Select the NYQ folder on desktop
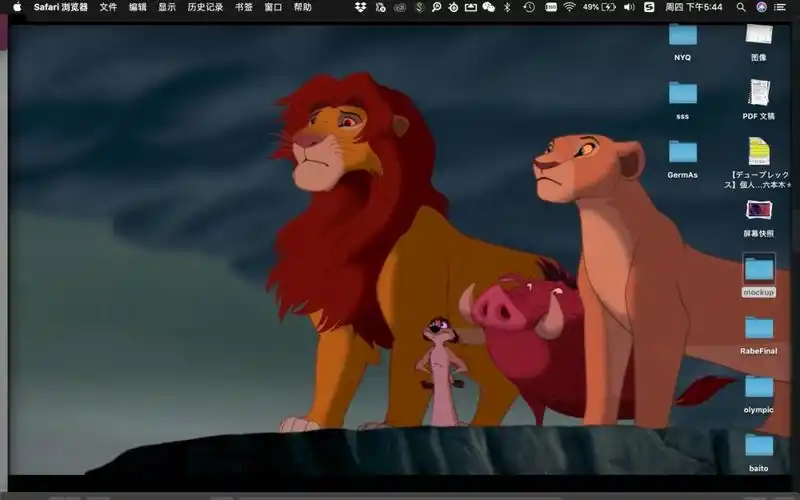 (x=683, y=36)
